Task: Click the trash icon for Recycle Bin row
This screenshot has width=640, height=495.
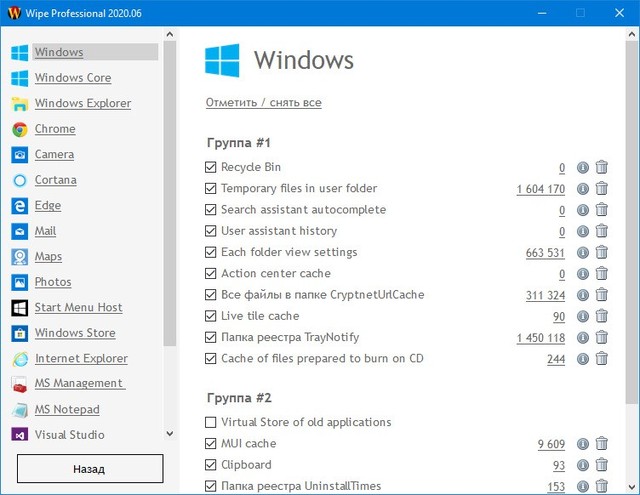Action: (x=602, y=168)
